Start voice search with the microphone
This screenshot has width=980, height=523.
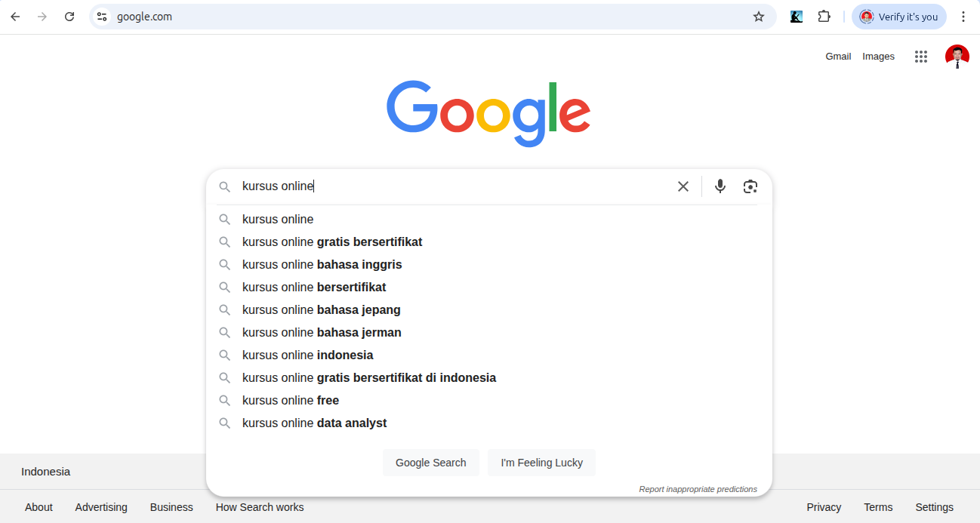(720, 186)
